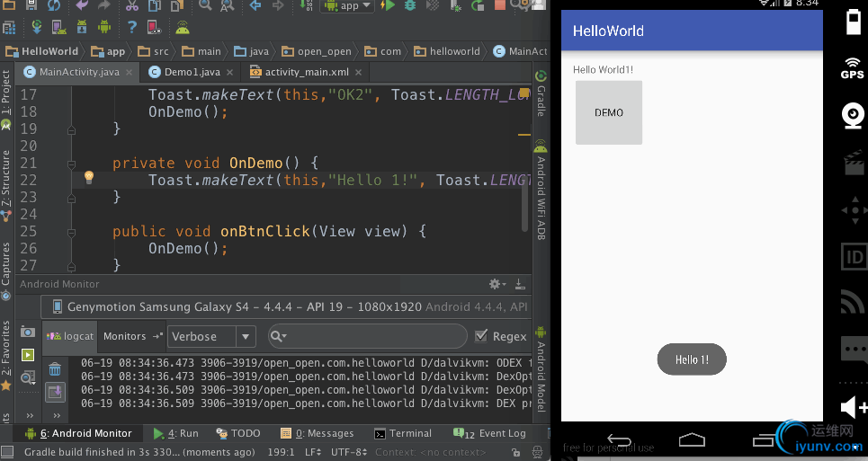Collapse the code fold at line 21
The image size is (868, 461).
tap(71, 164)
